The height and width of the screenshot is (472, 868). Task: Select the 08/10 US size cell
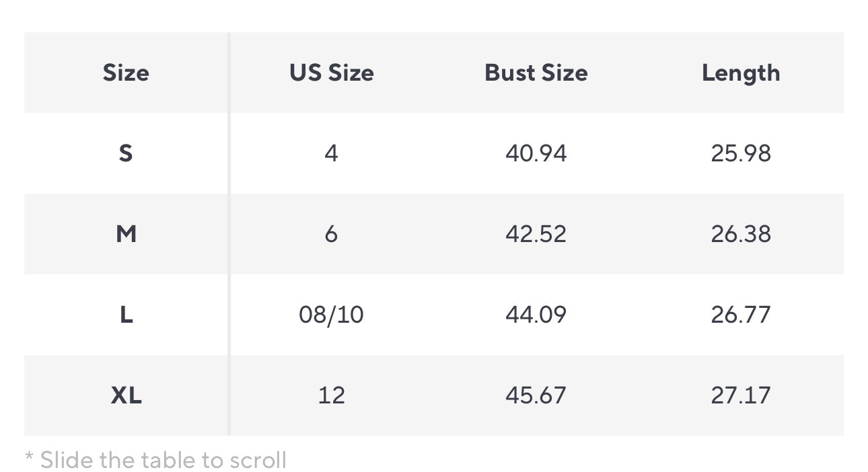pyautogui.click(x=331, y=315)
